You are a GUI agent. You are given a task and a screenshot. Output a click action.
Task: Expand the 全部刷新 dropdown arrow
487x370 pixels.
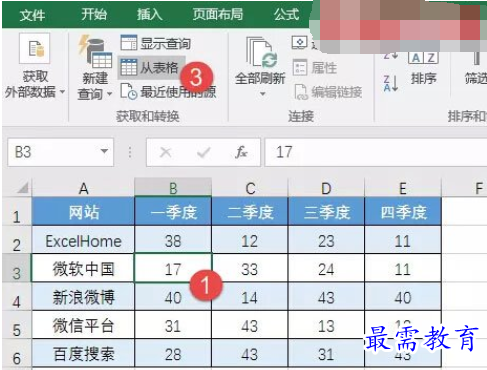click(263, 94)
